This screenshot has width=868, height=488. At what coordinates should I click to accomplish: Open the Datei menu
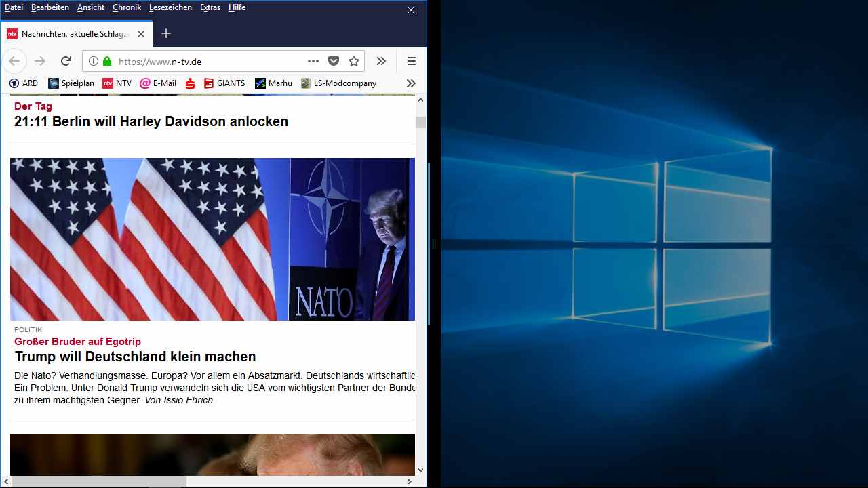(x=14, y=7)
